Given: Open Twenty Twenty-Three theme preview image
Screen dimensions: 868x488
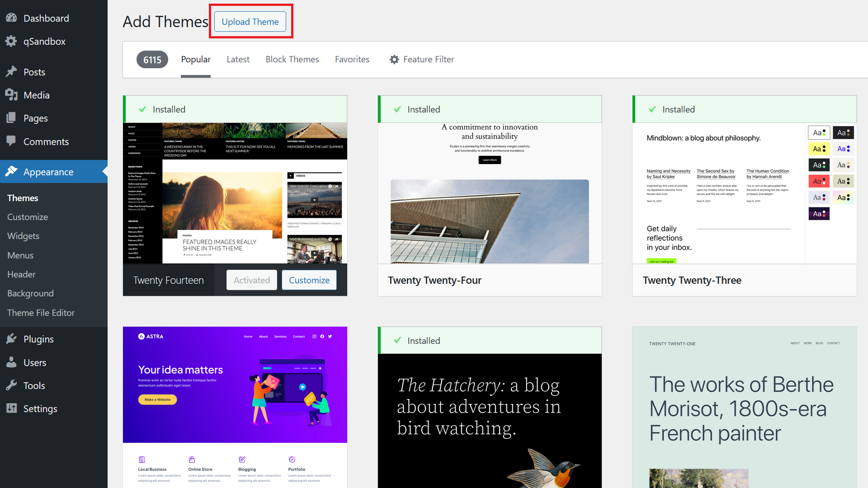Looking at the screenshot, I should pos(745,193).
